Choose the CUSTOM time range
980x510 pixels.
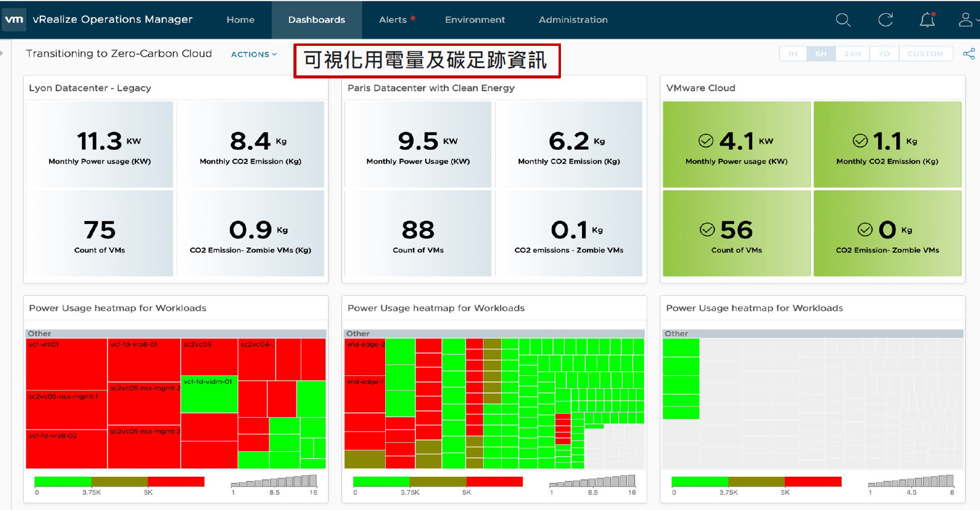tap(925, 54)
